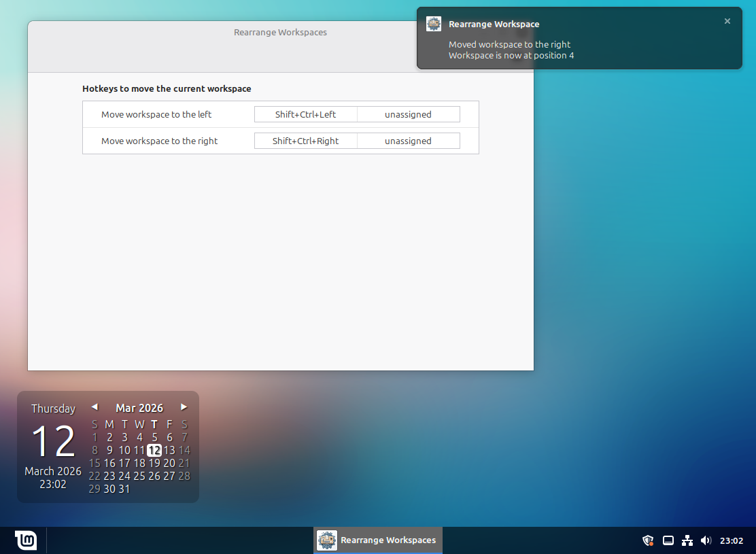
Task: Click the Rearrange Workspace notification app icon
Action: point(434,24)
